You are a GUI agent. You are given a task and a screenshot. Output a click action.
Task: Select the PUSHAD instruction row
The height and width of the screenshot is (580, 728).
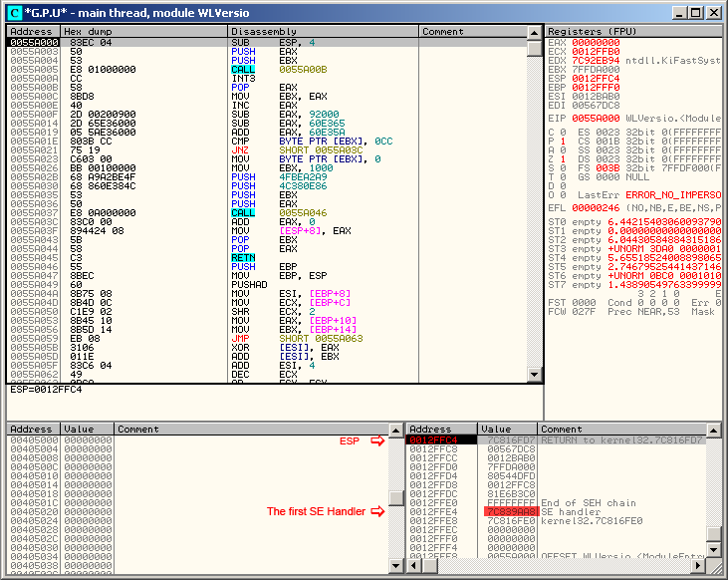(x=268, y=284)
